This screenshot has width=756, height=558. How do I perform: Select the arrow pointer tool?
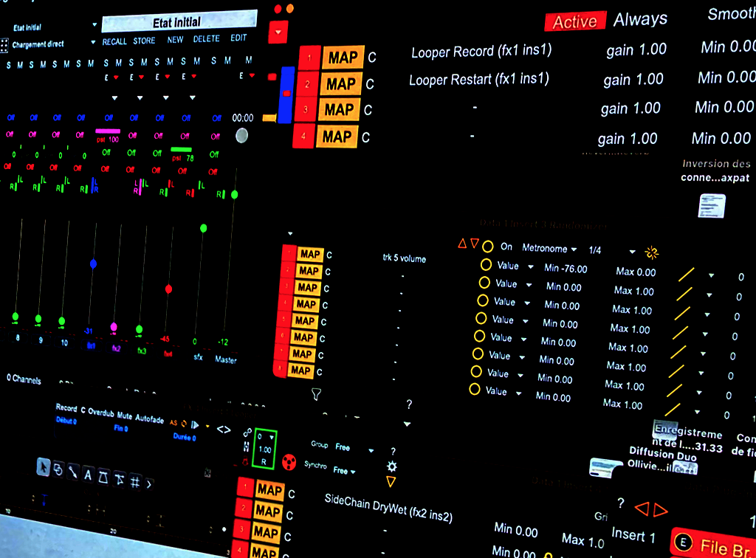point(44,468)
